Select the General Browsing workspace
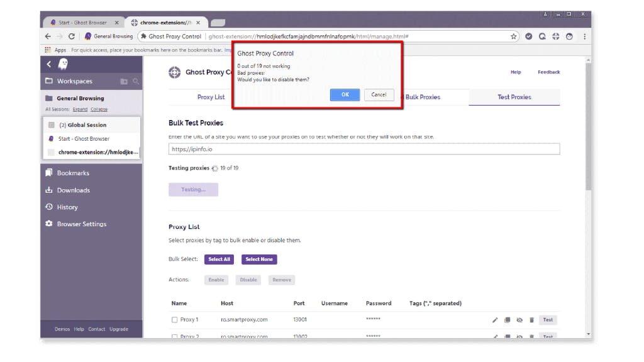This screenshot has width=644, height=362. click(x=80, y=99)
